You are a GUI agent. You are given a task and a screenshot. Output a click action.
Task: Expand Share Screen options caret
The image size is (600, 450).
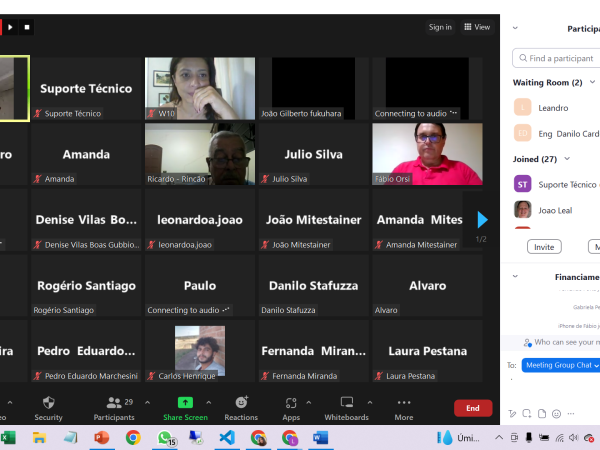(x=209, y=403)
